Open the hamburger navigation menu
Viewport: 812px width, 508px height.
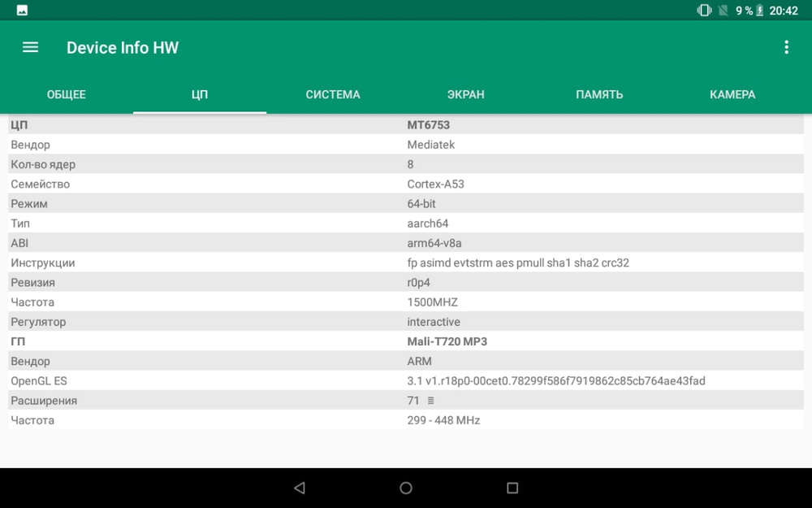30,47
